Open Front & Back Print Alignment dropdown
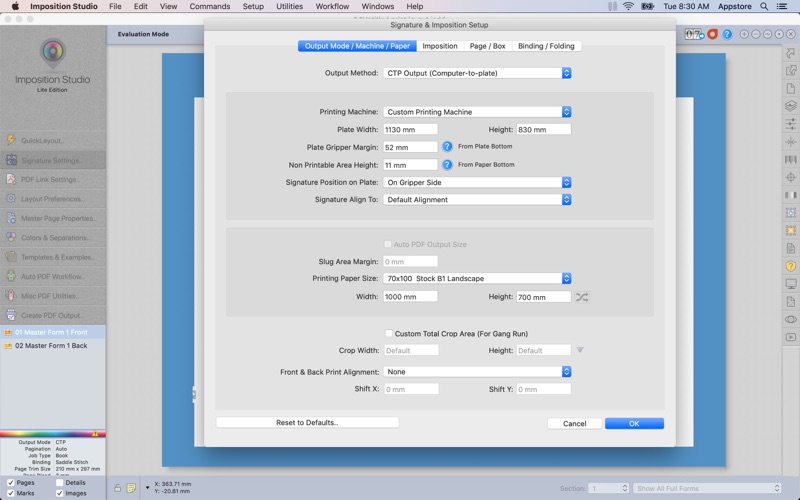The image size is (800, 500). point(477,372)
